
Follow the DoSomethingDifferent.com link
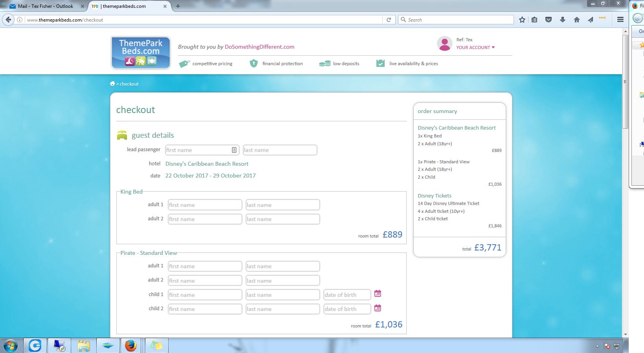pos(259,47)
